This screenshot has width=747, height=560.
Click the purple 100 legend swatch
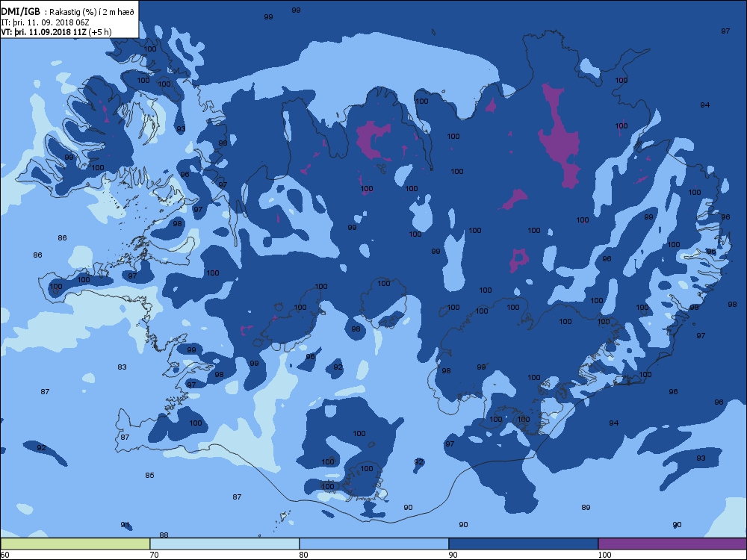(672, 544)
